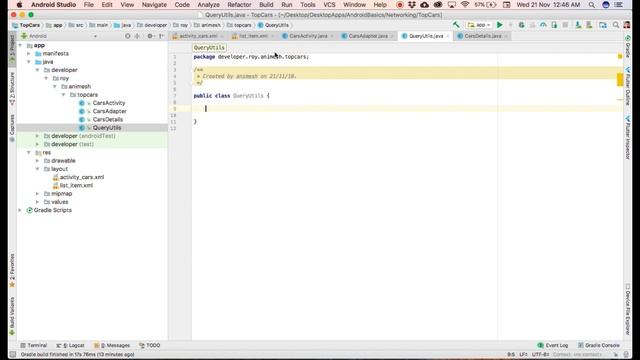The height and width of the screenshot is (360, 640).
Task: Select list_item.xml in project tree
Action: tap(76, 185)
